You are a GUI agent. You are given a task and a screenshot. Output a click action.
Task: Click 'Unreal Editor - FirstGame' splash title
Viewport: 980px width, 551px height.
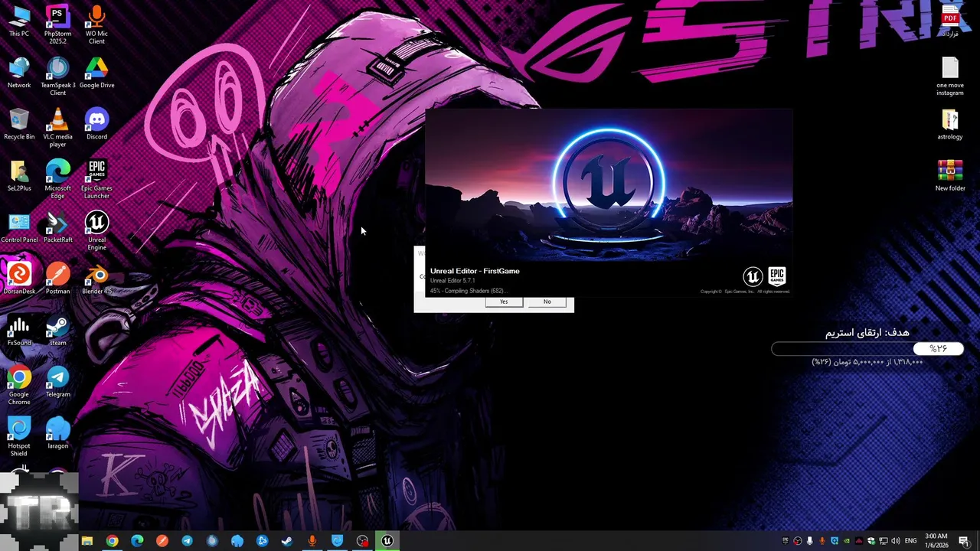click(475, 271)
